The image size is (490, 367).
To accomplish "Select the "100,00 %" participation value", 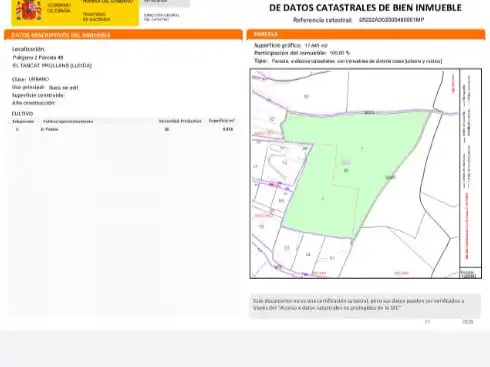I will [x=340, y=53].
